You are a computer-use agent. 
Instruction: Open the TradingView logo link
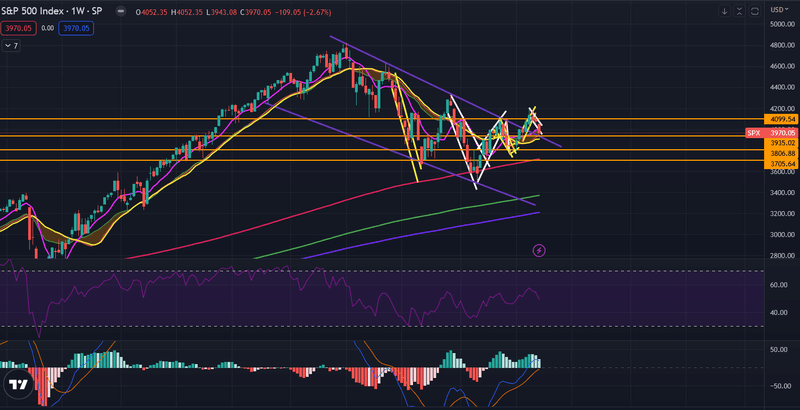(x=18, y=385)
